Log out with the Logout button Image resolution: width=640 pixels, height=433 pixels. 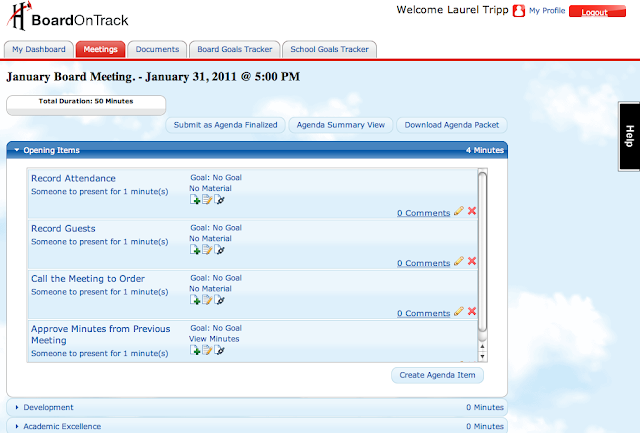(x=598, y=11)
